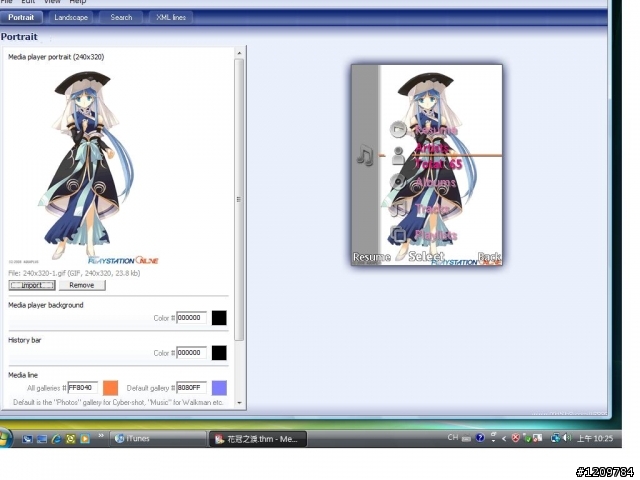640x480 pixels.
Task: Open the XML lines tab
Action: [x=171, y=18]
